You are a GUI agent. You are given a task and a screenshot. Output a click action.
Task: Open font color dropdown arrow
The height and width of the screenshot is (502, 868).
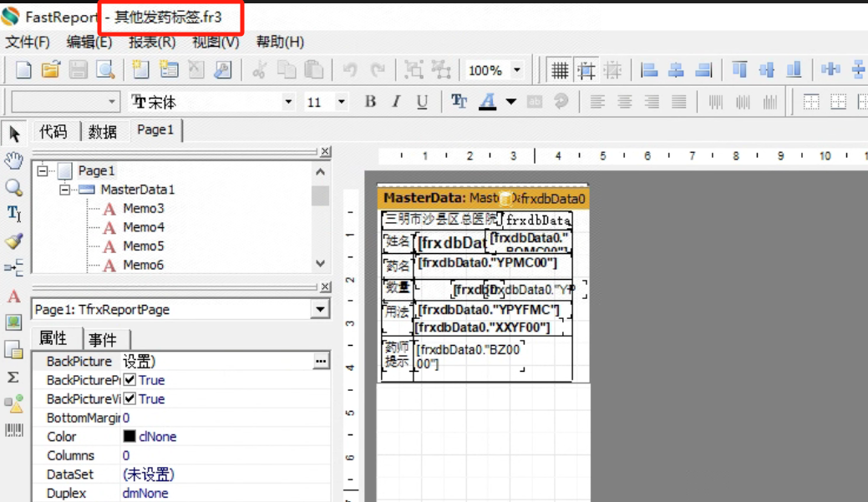(511, 102)
